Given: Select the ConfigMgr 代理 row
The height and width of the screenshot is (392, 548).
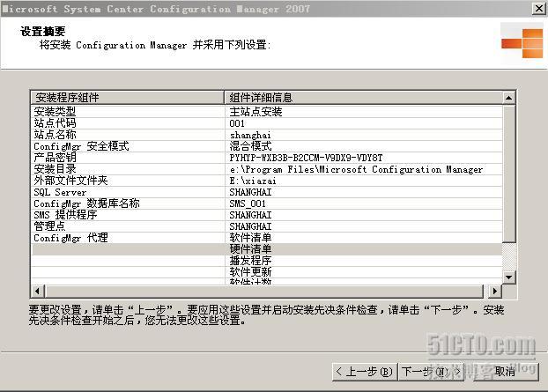Looking at the screenshot, I should pos(267,238).
